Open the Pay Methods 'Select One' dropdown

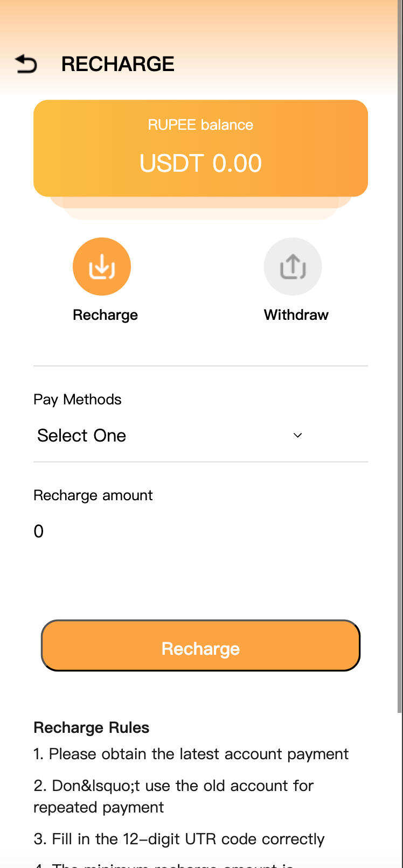[x=167, y=436]
